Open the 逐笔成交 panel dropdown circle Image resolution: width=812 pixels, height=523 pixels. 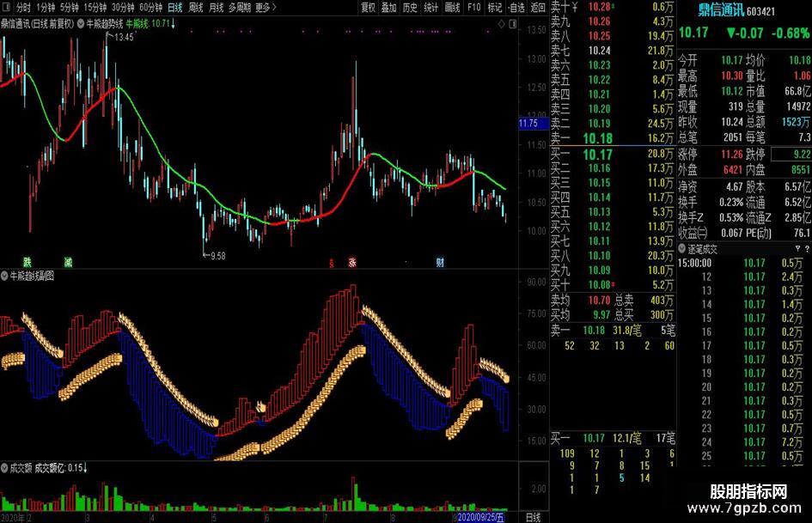point(682,249)
